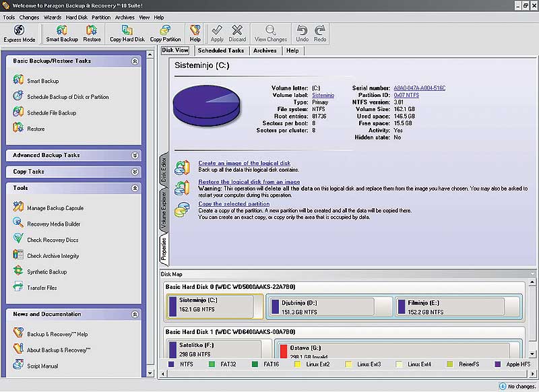Click the Restore toolbar icon

click(x=92, y=33)
